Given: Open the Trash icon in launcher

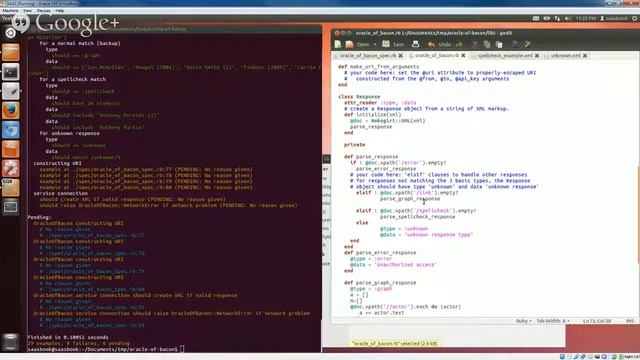Looking at the screenshot, I should [x=11, y=342].
